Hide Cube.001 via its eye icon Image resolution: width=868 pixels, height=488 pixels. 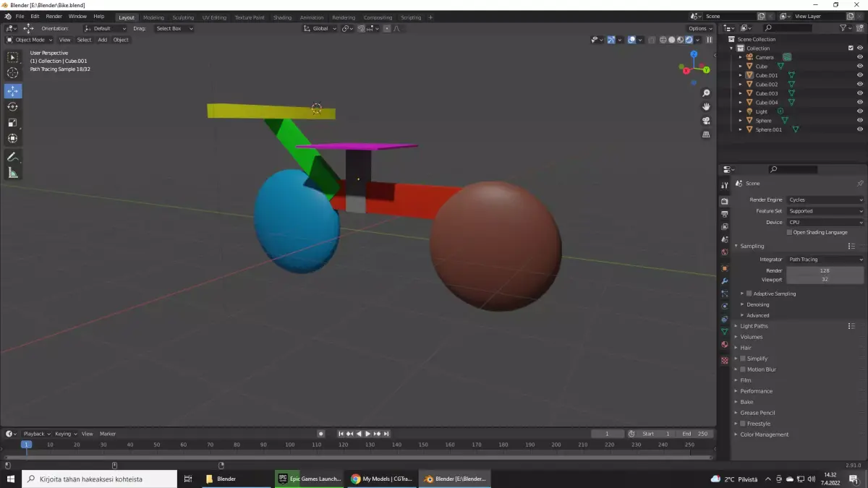(x=860, y=75)
